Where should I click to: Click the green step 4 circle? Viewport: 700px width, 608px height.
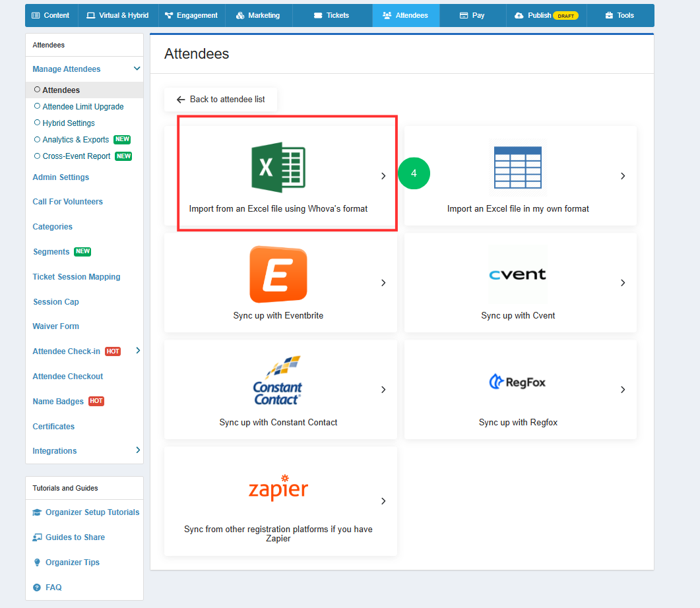414,173
